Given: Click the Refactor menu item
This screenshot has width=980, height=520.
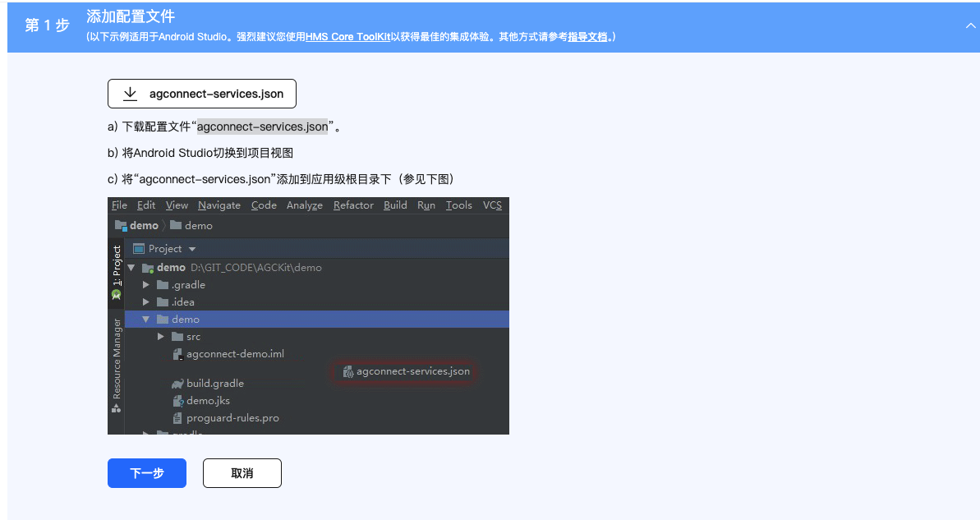Looking at the screenshot, I should point(353,205).
